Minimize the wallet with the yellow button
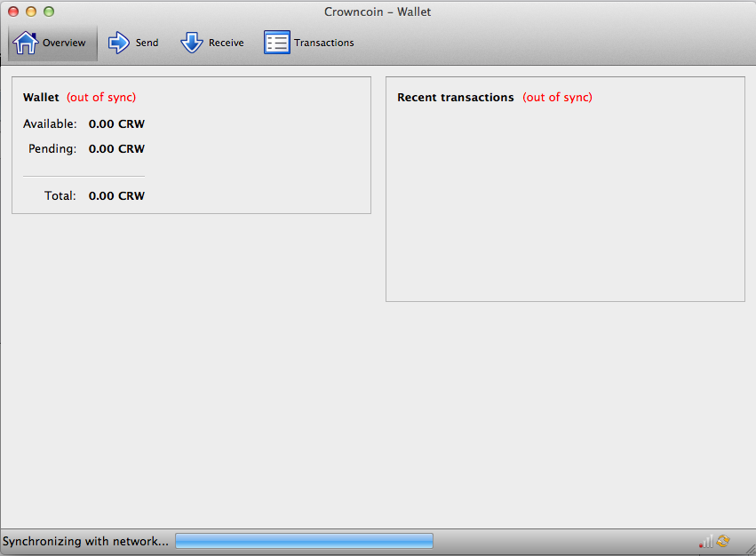 (x=31, y=12)
